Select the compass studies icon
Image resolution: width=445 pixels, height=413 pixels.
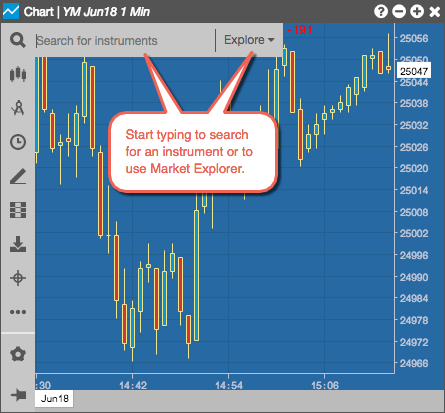(18, 107)
